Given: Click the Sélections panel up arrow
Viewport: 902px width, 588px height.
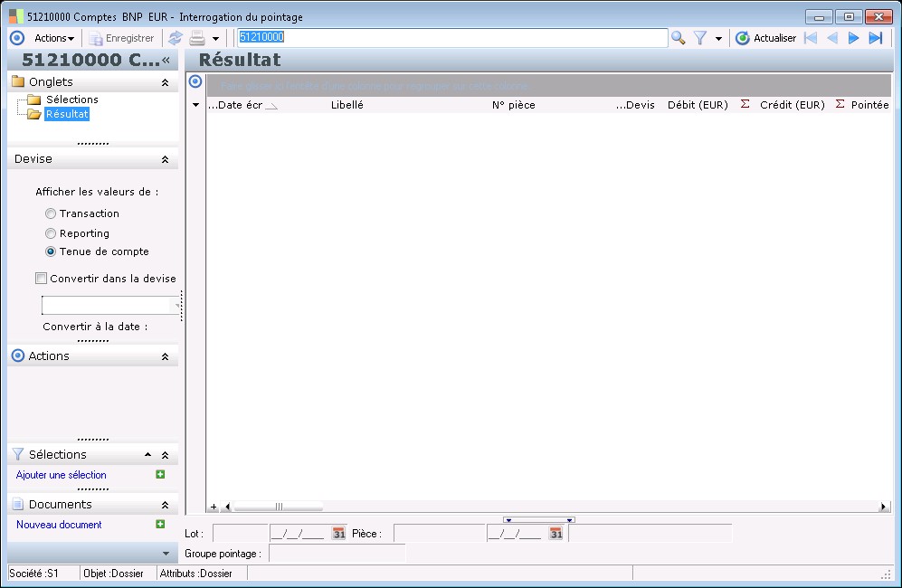Looking at the screenshot, I should 147,454.
